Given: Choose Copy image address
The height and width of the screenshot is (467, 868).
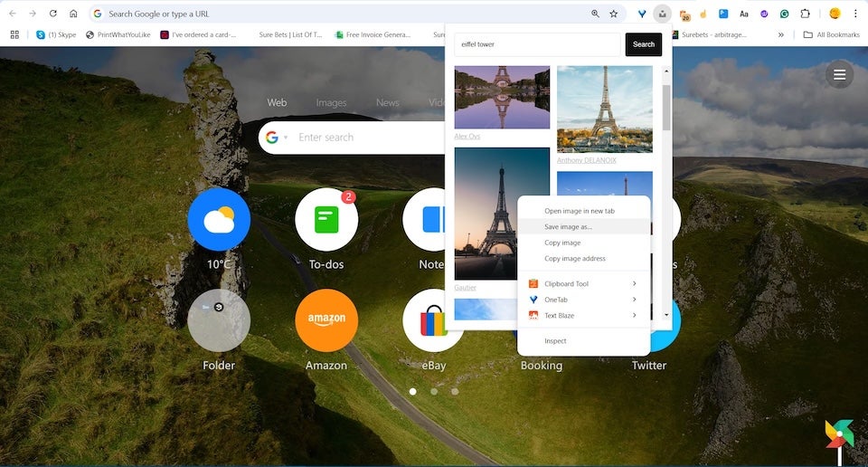Looking at the screenshot, I should (583, 259).
